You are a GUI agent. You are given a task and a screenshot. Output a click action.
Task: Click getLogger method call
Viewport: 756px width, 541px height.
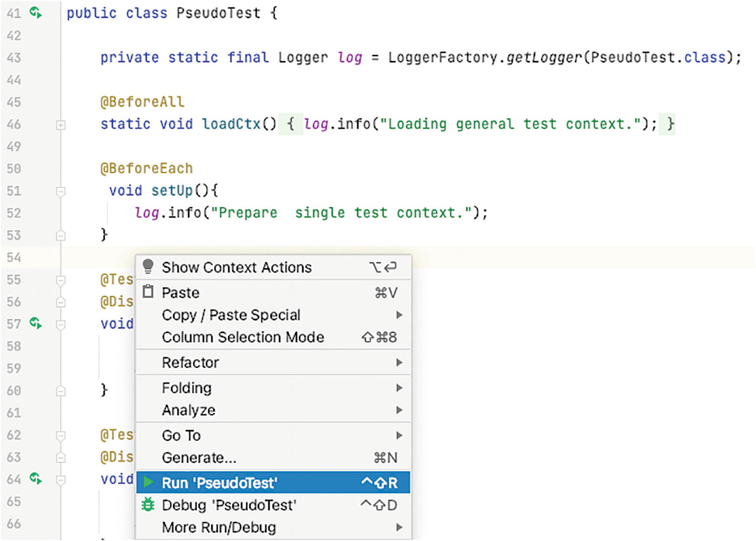(544, 57)
